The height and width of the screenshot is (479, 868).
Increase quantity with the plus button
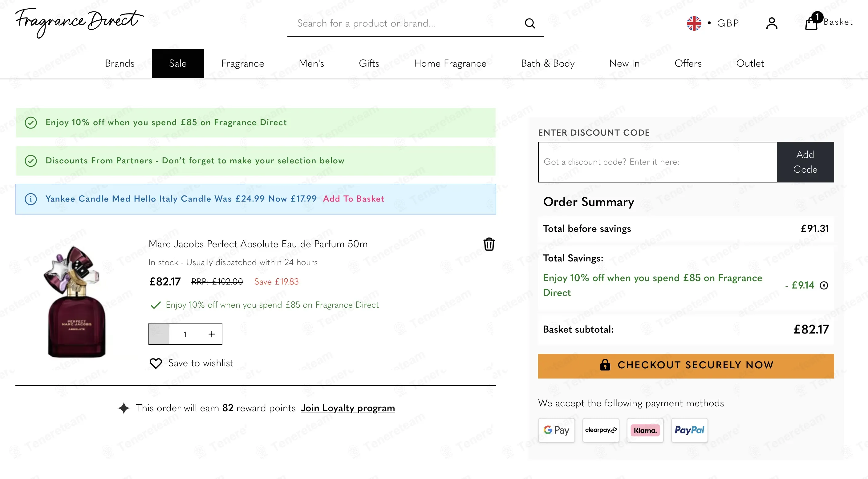point(212,334)
